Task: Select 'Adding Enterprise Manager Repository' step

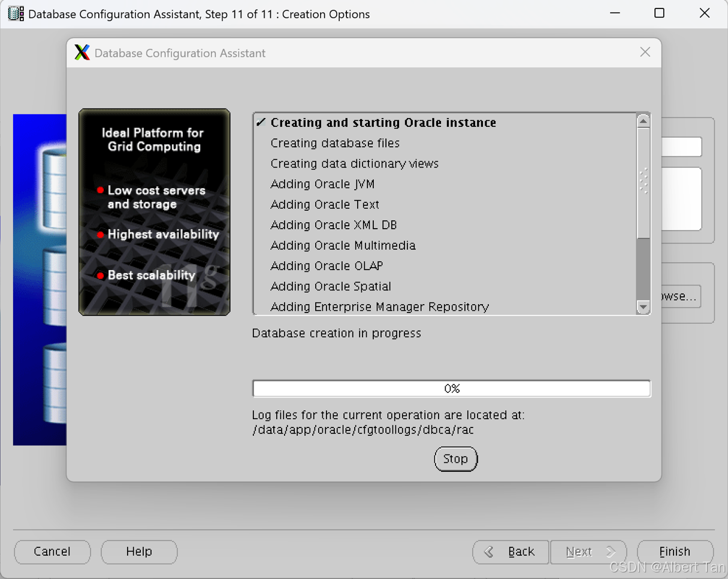Action: click(380, 307)
